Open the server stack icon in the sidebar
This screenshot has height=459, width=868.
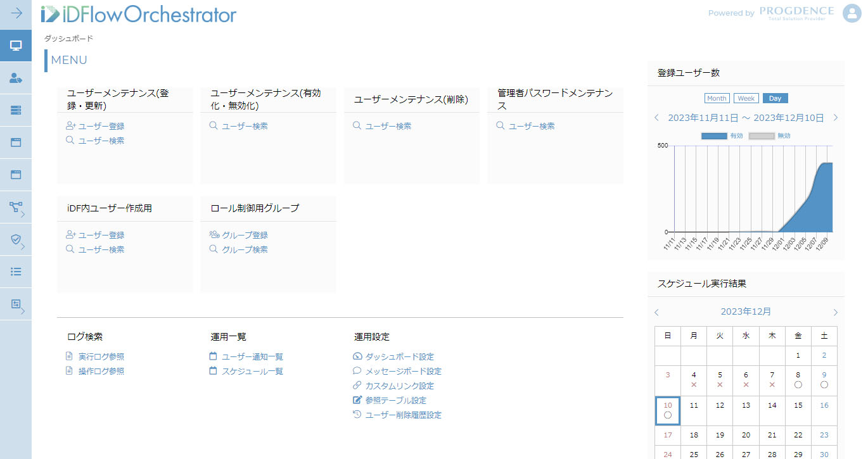pyautogui.click(x=16, y=110)
